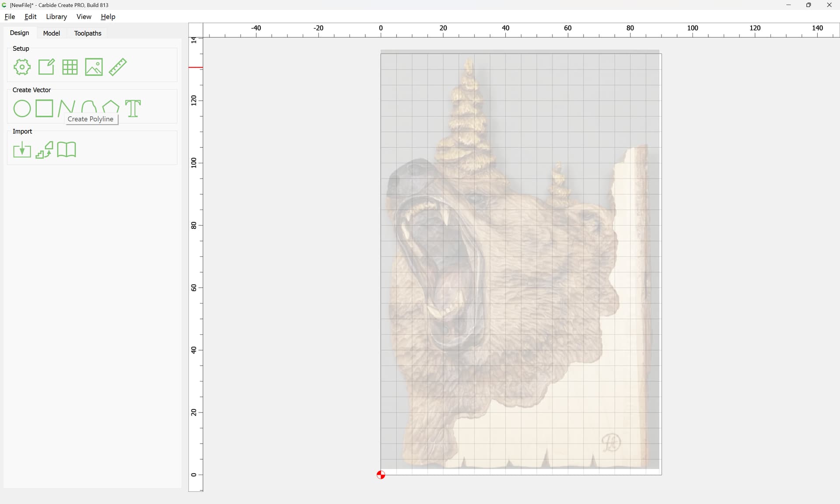
Task: Open the View menu
Action: [84, 17]
